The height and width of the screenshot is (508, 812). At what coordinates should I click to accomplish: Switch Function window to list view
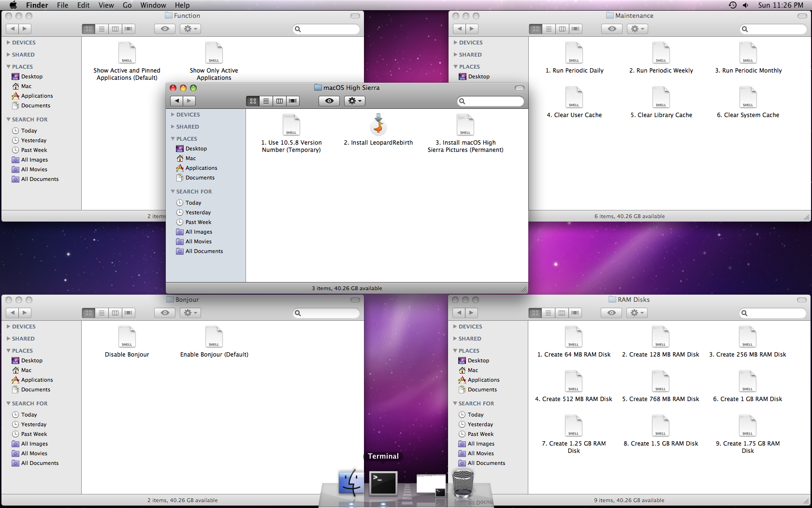pos(101,29)
